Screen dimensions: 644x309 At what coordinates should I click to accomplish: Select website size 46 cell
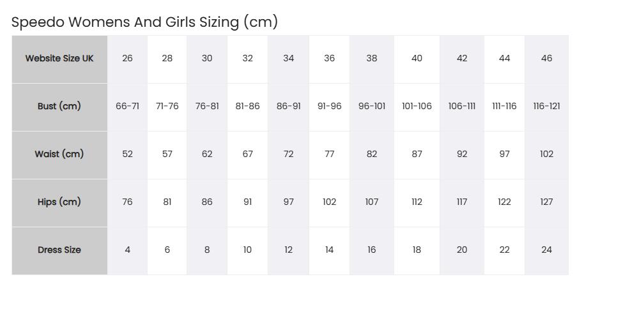[x=546, y=58]
